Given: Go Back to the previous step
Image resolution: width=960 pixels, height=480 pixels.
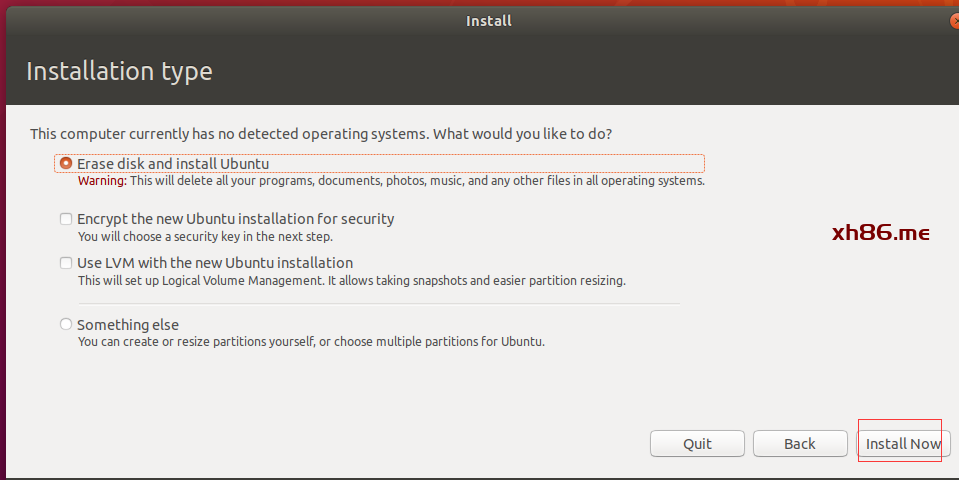Looking at the screenshot, I should tap(799, 443).
